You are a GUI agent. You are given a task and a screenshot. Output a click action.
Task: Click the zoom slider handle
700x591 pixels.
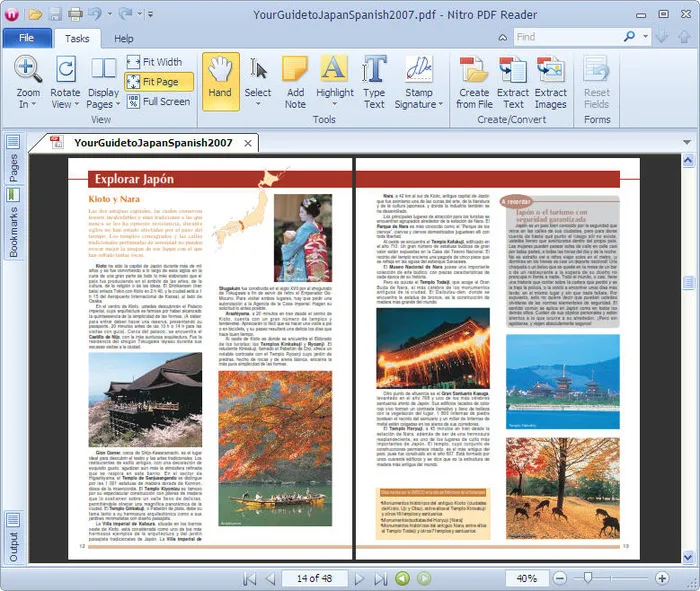588,578
